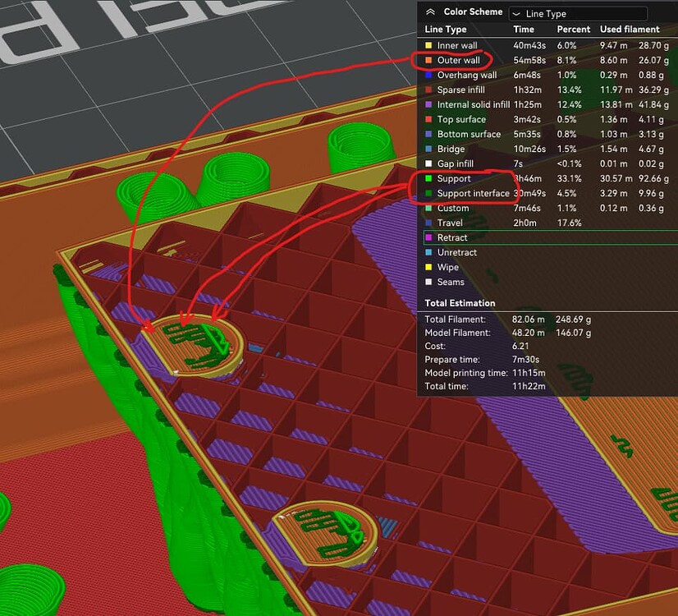This screenshot has height=616, width=678.
Task: Click Support filament weight 92.66 g
Action: [653, 179]
